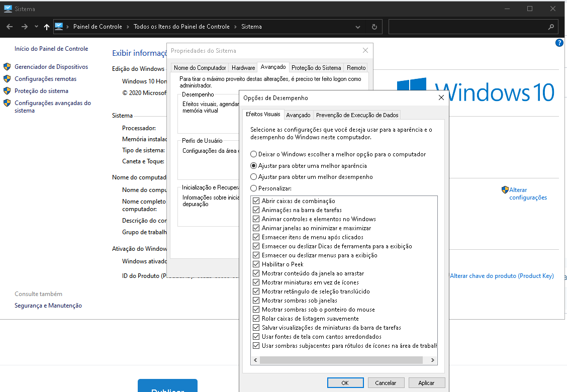
Task: Select the Personalizar radio option
Action: (x=271, y=188)
